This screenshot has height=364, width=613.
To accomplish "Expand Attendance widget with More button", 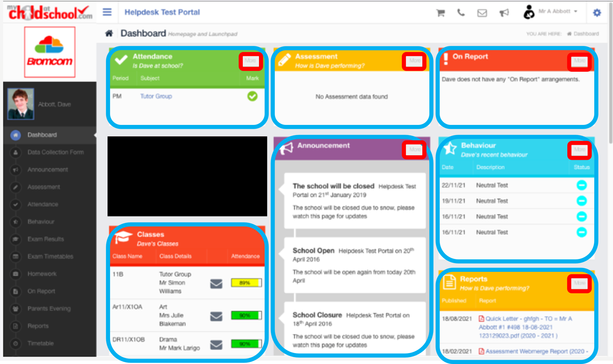I will point(250,61).
